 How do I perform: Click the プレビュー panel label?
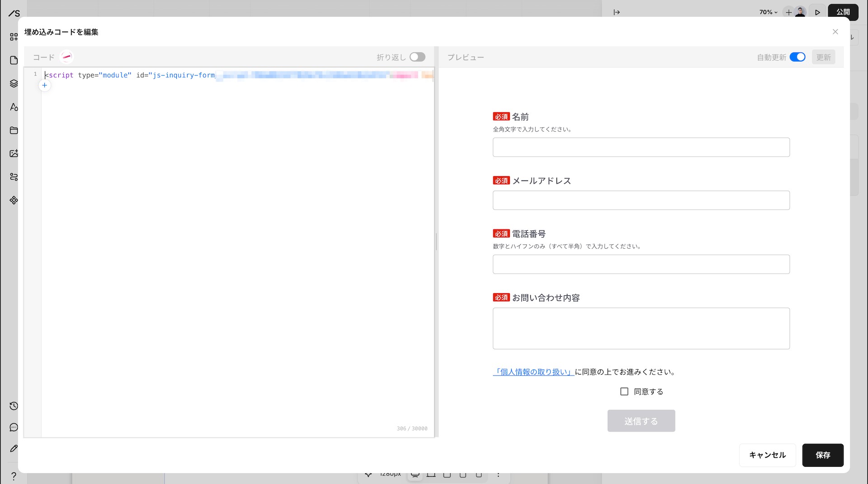click(x=466, y=57)
